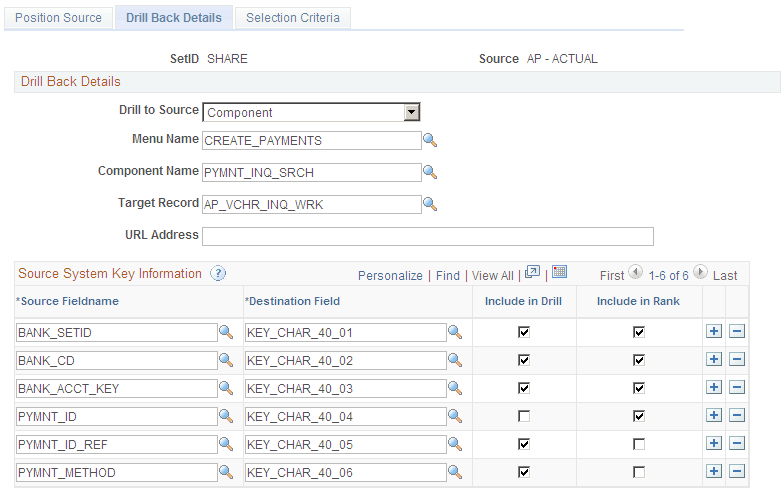Delete the BANK_ACCT_KEY row
Image resolution: width=784 pixels, height=495 pixels.
point(737,387)
